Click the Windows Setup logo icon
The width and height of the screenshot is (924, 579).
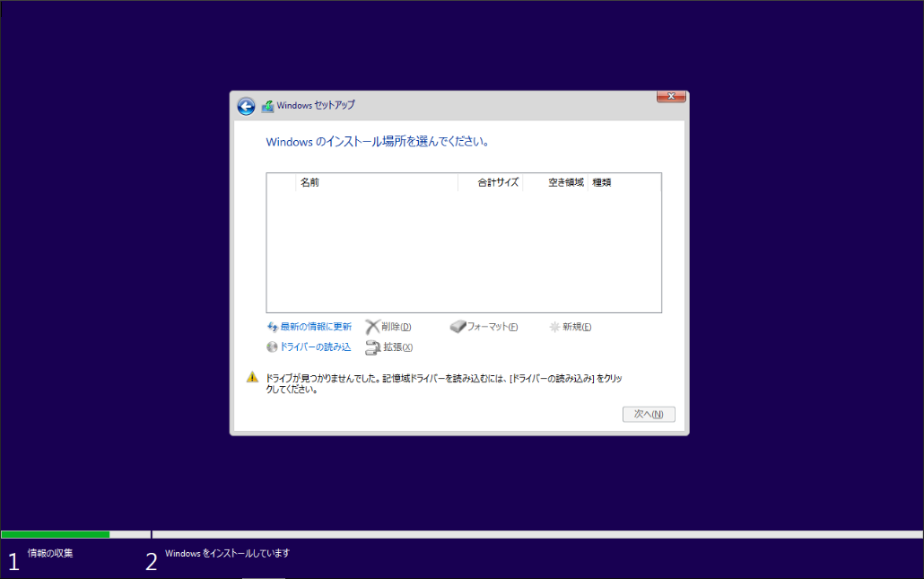(266, 105)
